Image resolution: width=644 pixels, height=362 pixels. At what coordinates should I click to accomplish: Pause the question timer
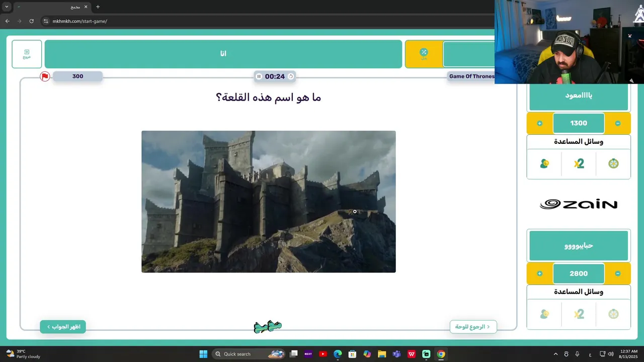tap(259, 76)
